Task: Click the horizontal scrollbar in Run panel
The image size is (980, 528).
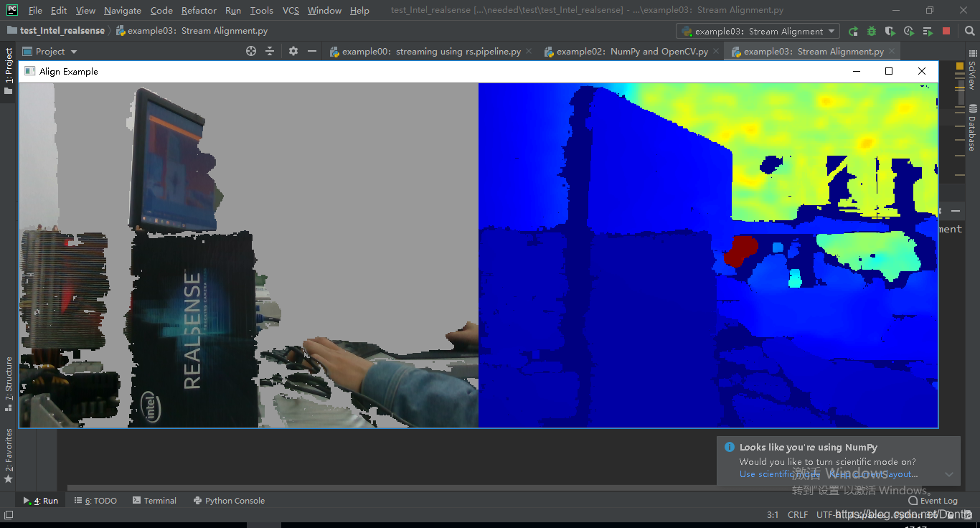Action: (387, 488)
